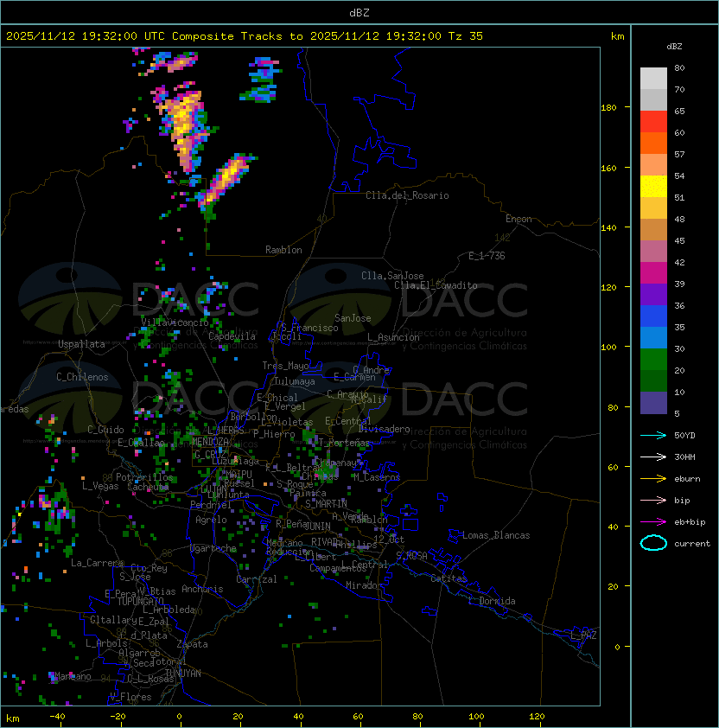Select the dark orange 57-60 dBZ swatch
The image size is (719, 728).
point(653,143)
